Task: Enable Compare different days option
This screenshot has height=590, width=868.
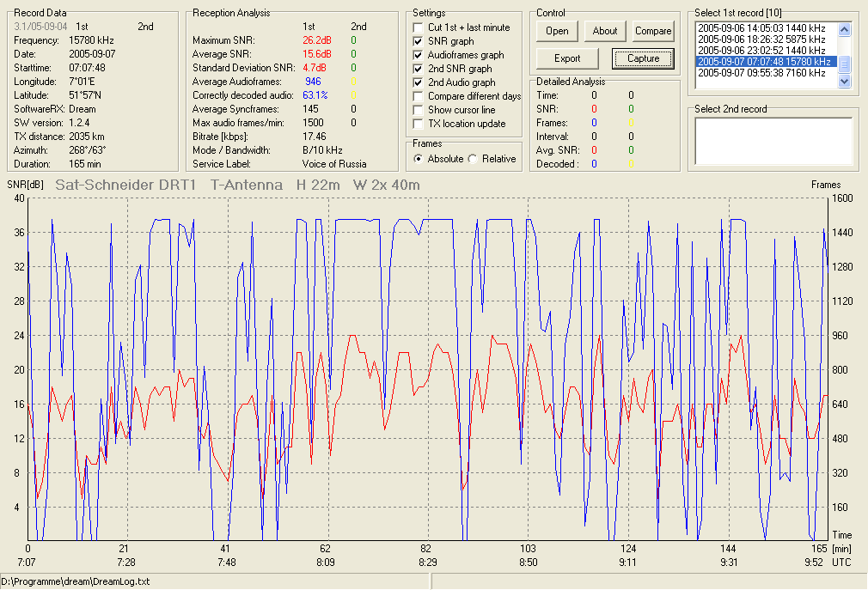Action: click(x=419, y=96)
